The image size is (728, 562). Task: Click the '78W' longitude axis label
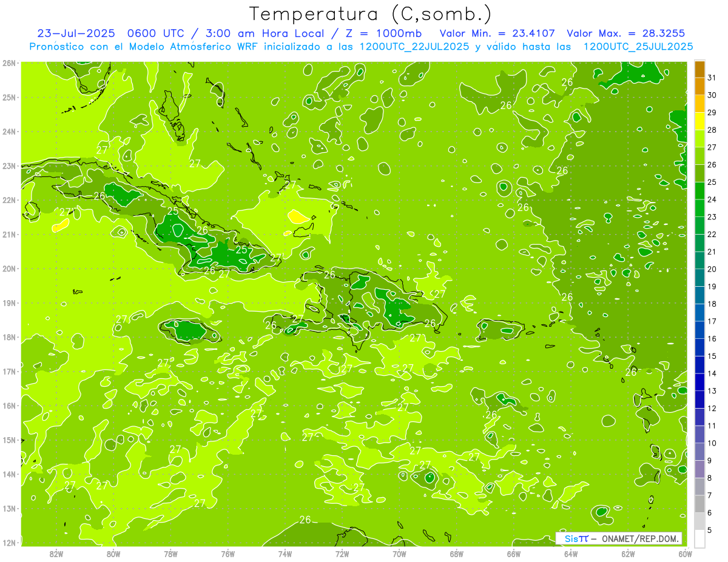tap(170, 554)
